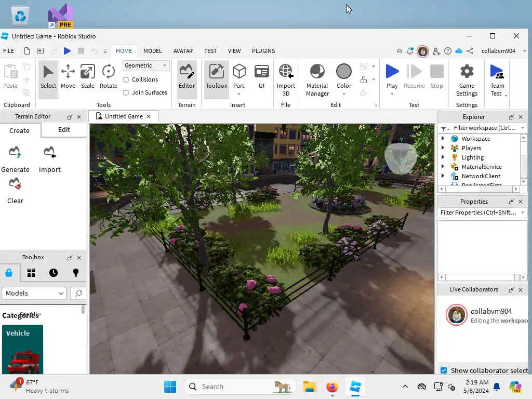The image size is (532, 399).
Task: Open Firefox from taskbar
Action: click(x=332, y=387)
